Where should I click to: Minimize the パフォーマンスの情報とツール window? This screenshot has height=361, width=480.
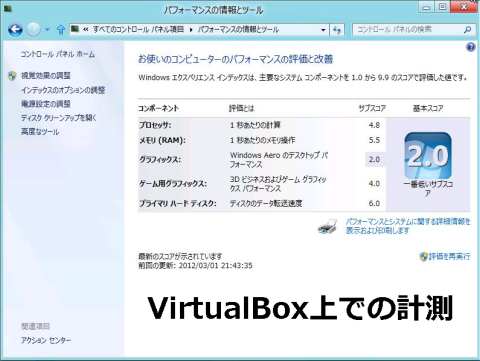pyautogui.click(x=426, y=7)
